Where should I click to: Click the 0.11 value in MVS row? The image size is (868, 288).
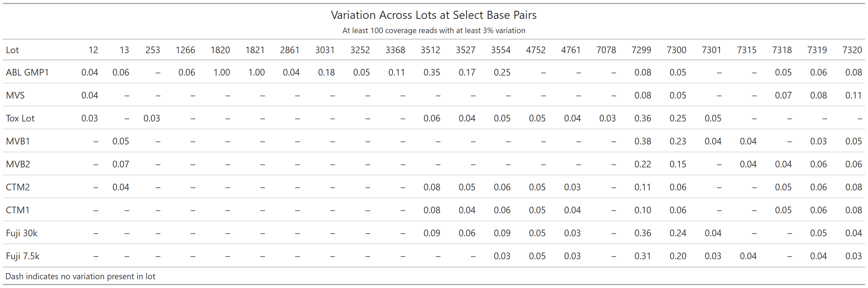853,95
